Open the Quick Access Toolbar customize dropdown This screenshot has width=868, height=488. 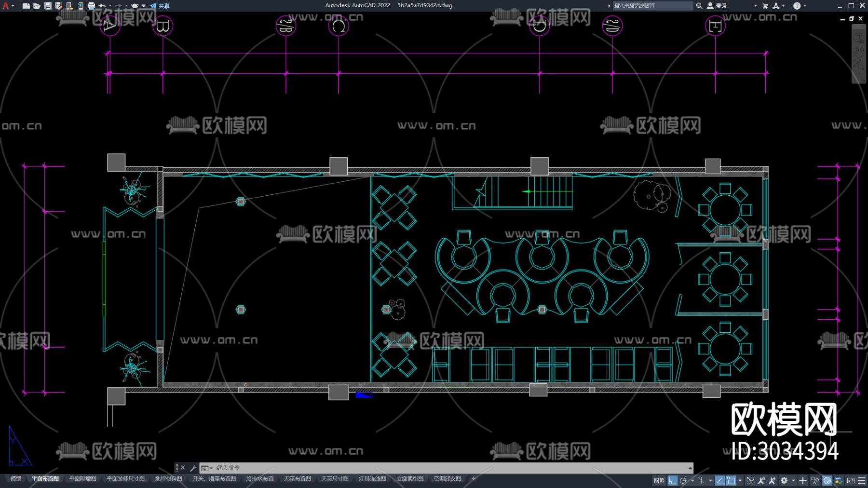click(x=144, y=6)
